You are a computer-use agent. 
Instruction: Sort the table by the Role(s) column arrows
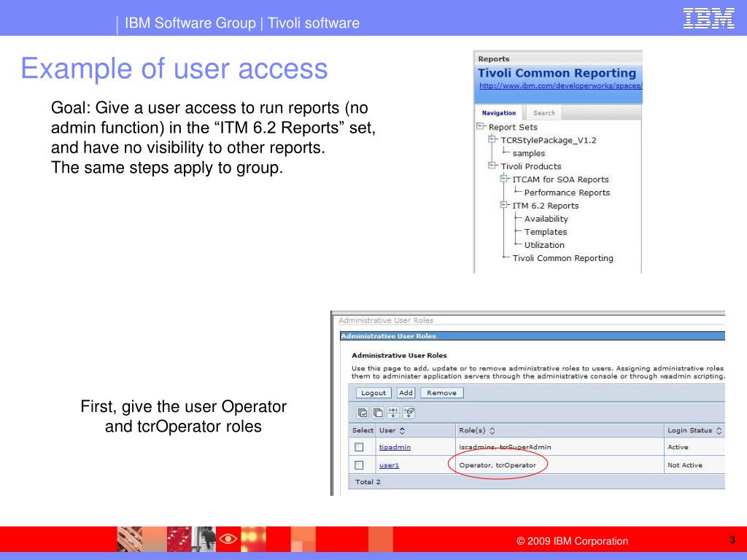(492, 430)
